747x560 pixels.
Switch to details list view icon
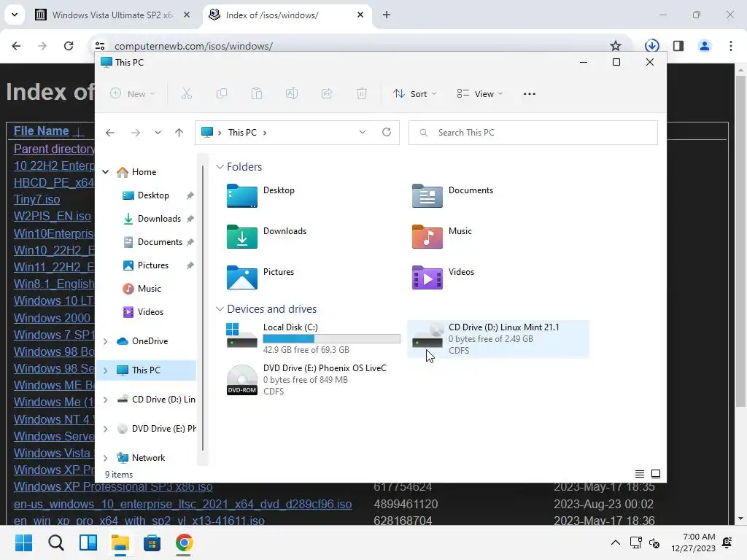639,474
